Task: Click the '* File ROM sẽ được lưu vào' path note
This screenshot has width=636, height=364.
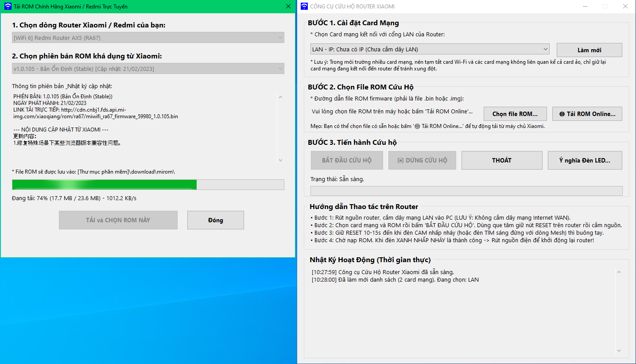Action: tap(93, 171)
